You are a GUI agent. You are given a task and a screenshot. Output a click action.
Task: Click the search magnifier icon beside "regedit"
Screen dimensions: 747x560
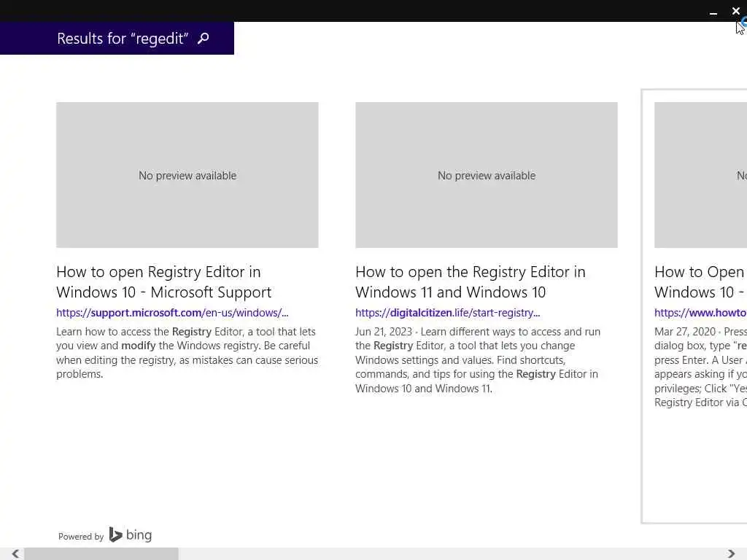[204, 38]
